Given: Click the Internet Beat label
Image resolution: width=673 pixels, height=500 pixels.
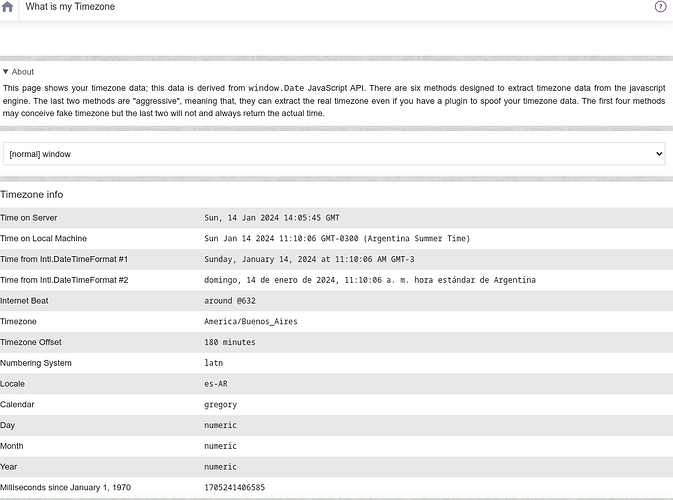Looking at the screenshot, I should click(x=24, y=300).
